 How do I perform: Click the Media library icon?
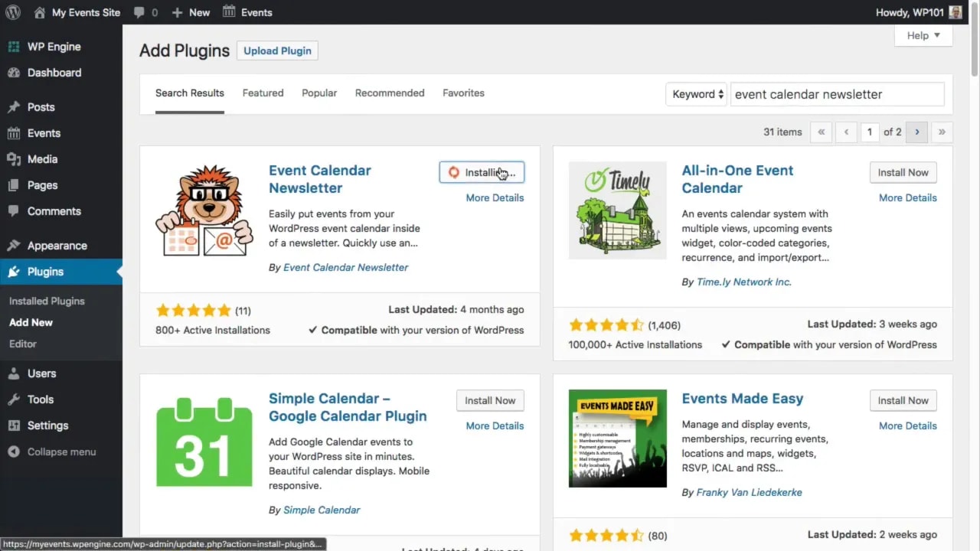[14, 159]
